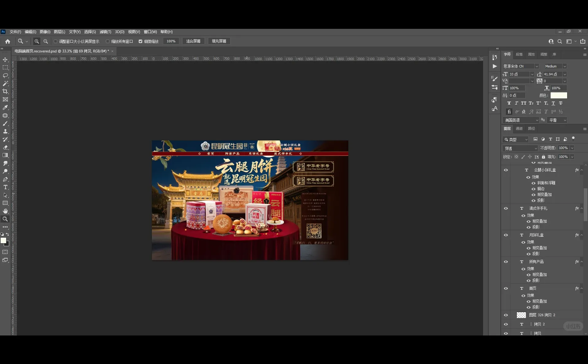The height and width of the screenshot is (364, 588).
Task: Hide the 所有产品 layer
Action: [x=506, y=262]
